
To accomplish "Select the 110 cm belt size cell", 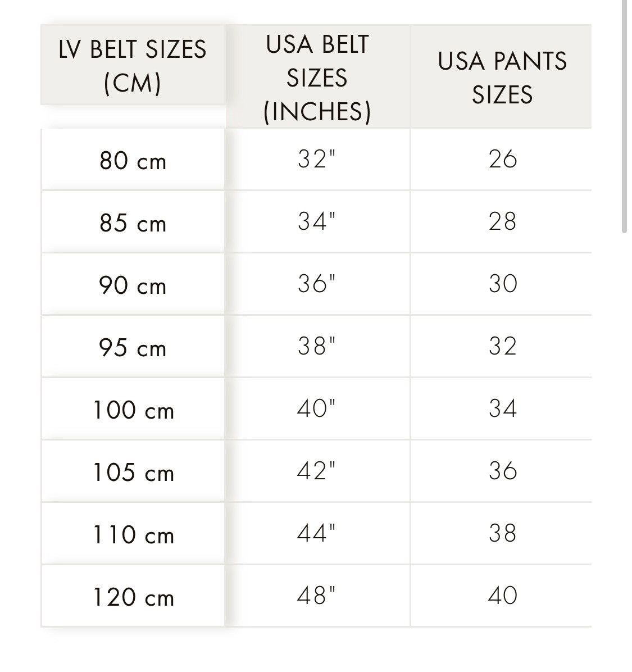I will click(133, 534).
